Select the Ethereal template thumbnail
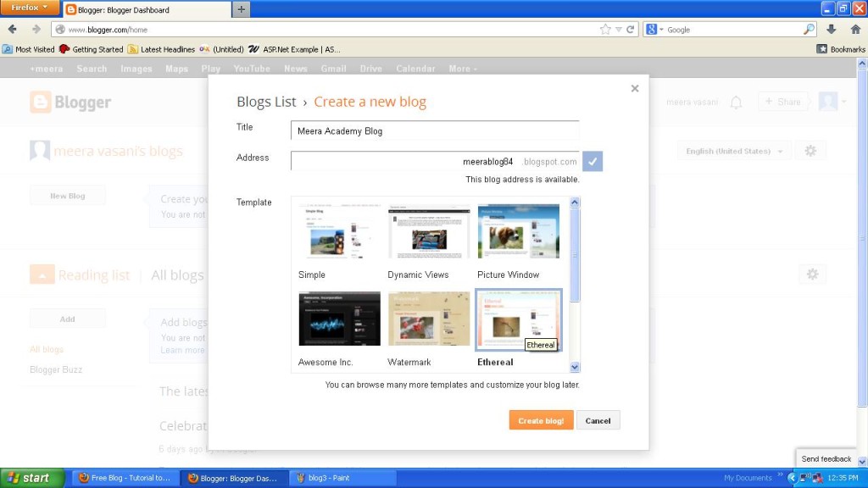This screenshot has width=868, height=488. coord(518,319)
